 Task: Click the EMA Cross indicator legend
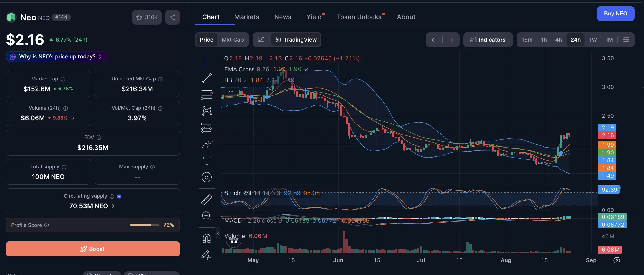266,69
